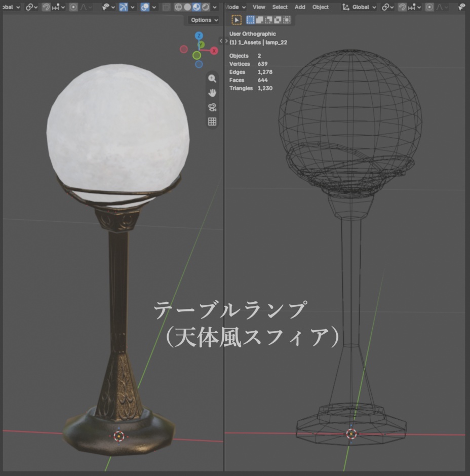Toggle X-Ray mode in left viewport header
This screenshot has height=476, width=470.
(x=166, y=7)
